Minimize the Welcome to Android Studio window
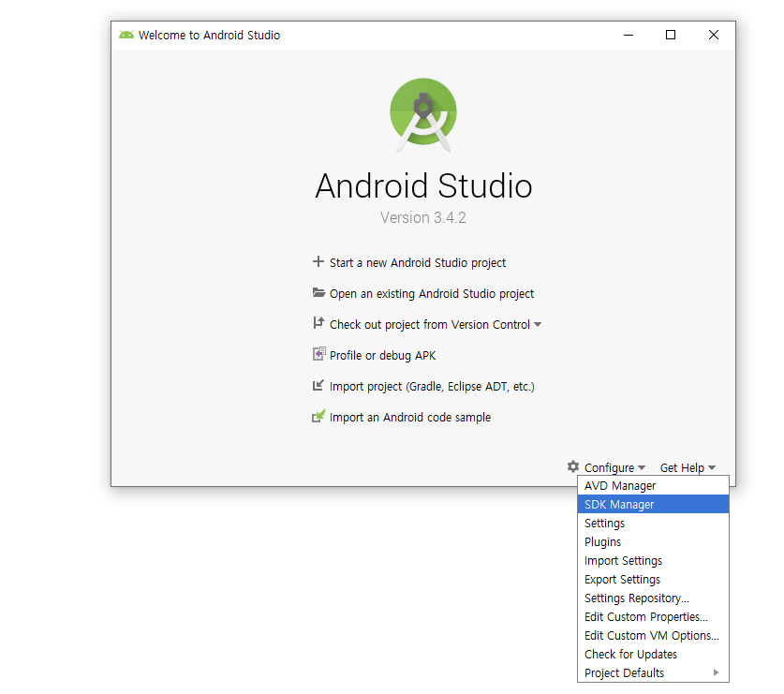 pos(629,35)
